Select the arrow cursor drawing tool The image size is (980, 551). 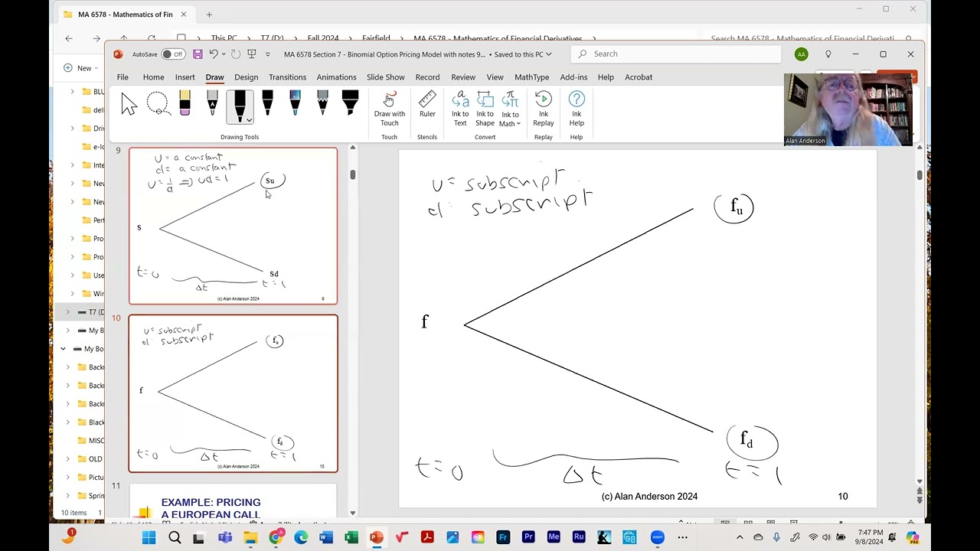(129, 105)
